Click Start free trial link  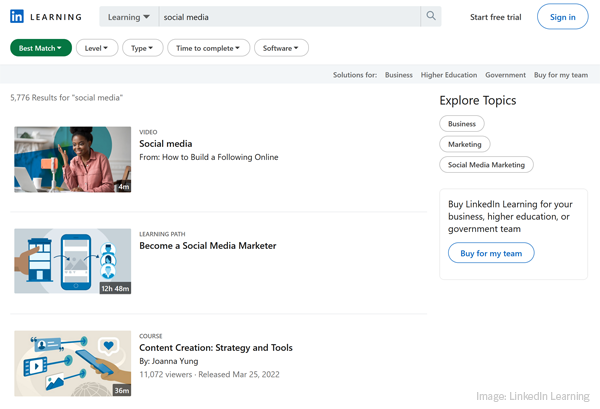pos(495,17)
